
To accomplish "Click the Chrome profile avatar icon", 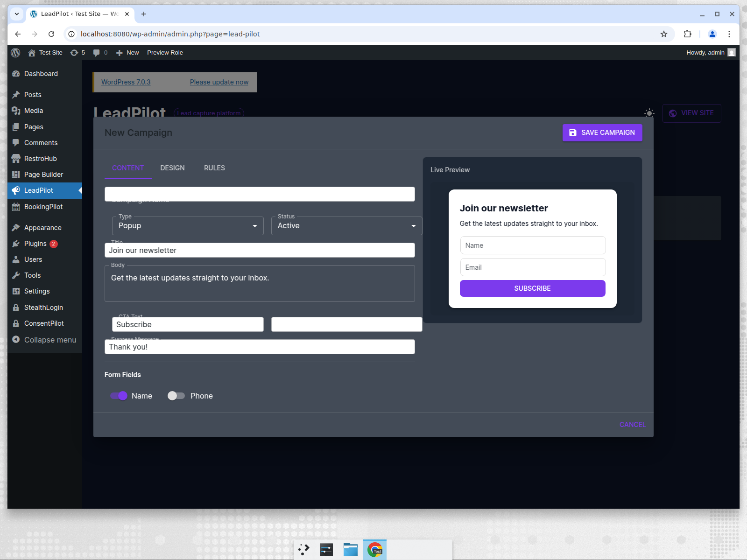I will click(x=712, y=34).
